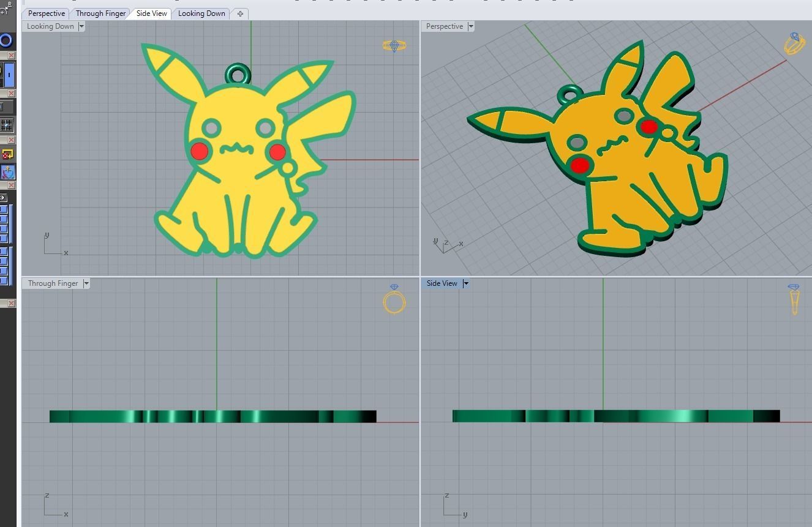Open the Looking Down viewport menu arrow
Viewport: 812px width, 527px height.
click(81, 26)
